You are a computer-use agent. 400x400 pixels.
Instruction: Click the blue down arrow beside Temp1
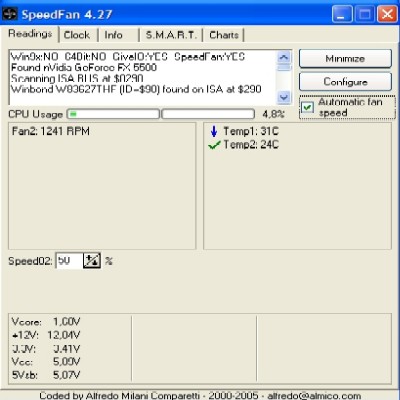coord(214,131)
